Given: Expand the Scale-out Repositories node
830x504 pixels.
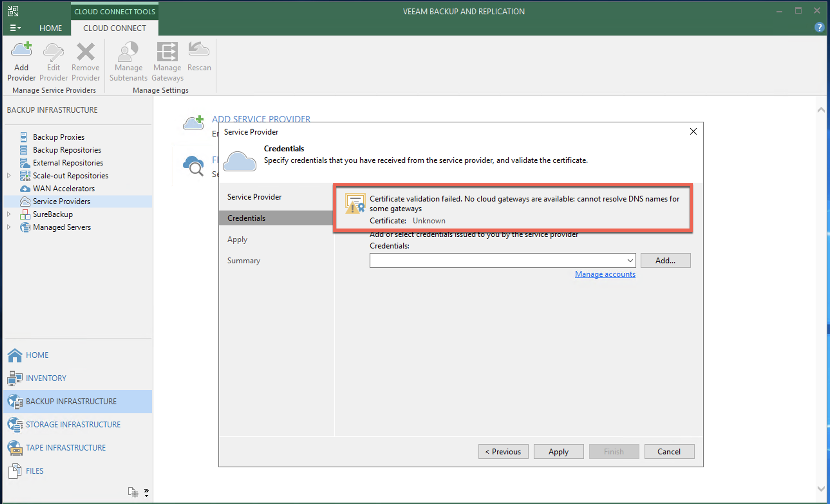Looking at the screenshot, I should point(9,175).
